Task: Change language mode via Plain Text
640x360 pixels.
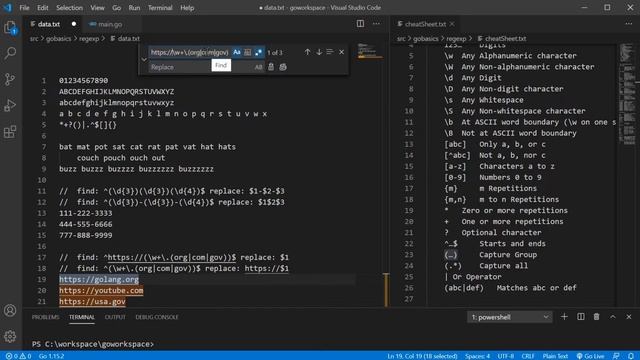Action: [555, 356]
